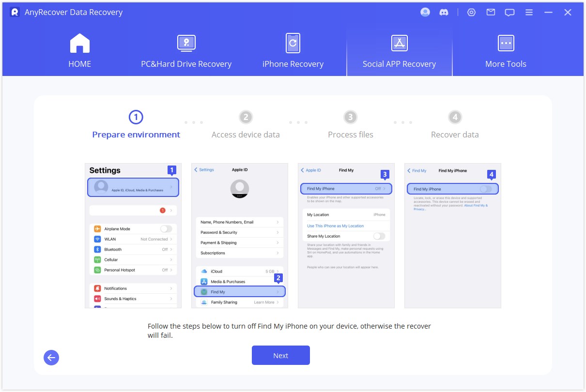586x392 pixels.
Task: Click the Find My row chevron in step 2
Action: click(278, 292)
